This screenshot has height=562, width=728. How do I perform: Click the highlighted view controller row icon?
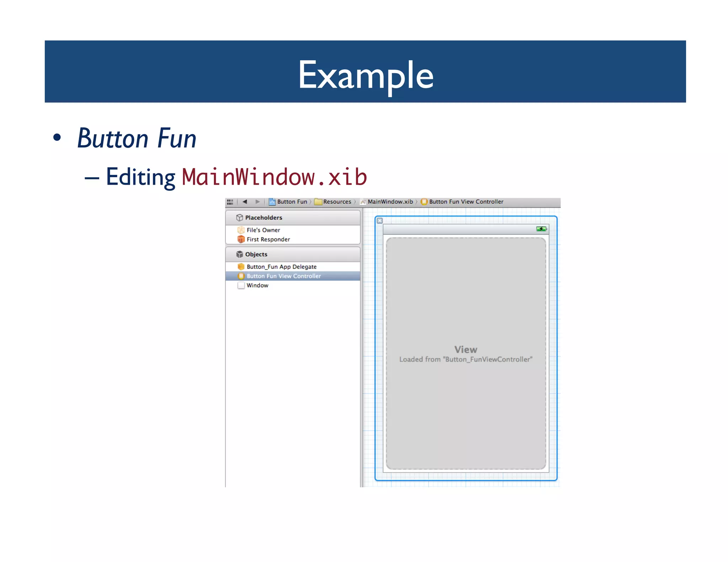point(241,276)
